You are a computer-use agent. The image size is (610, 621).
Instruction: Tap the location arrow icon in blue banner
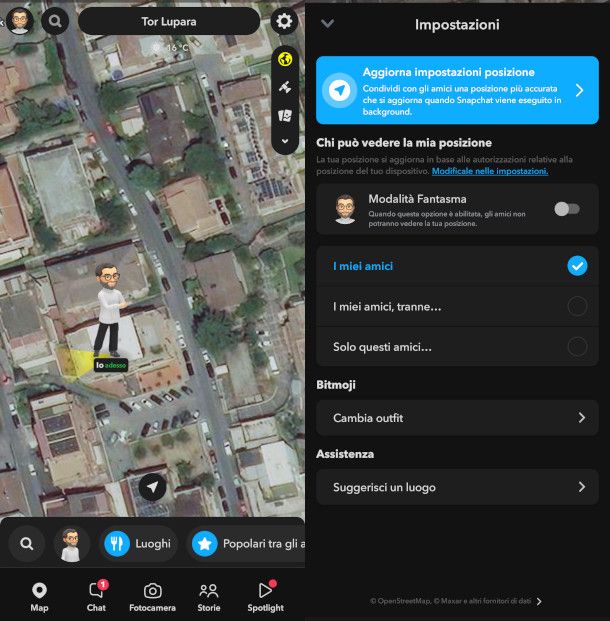339,90
